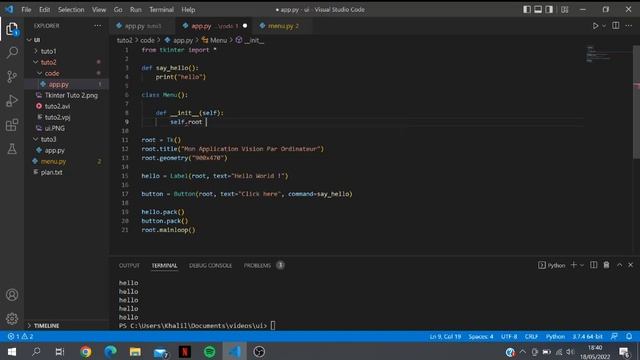Open the Edit menu
This screenshot has width=640, height=360.
[x=44, y=9]
